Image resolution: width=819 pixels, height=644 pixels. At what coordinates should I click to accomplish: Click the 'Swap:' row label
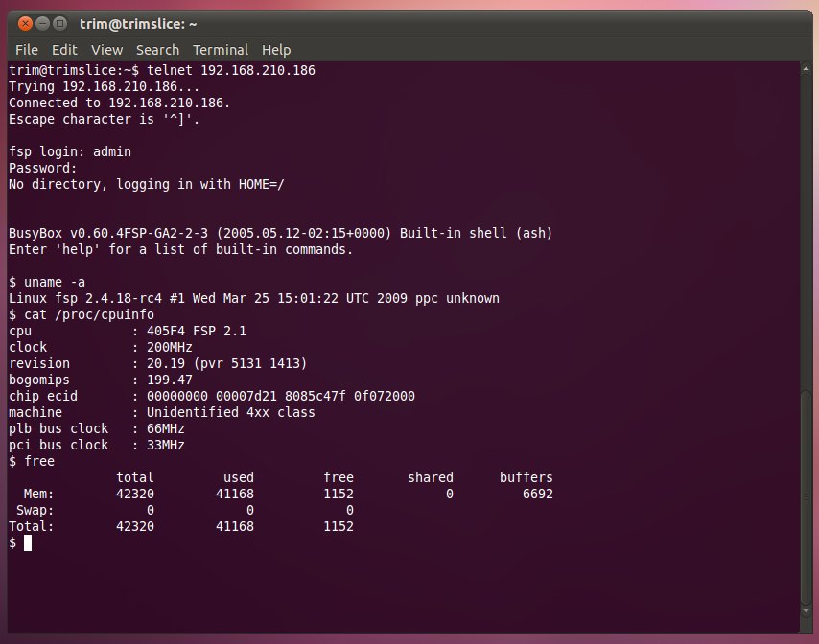(x=35, y=510)
